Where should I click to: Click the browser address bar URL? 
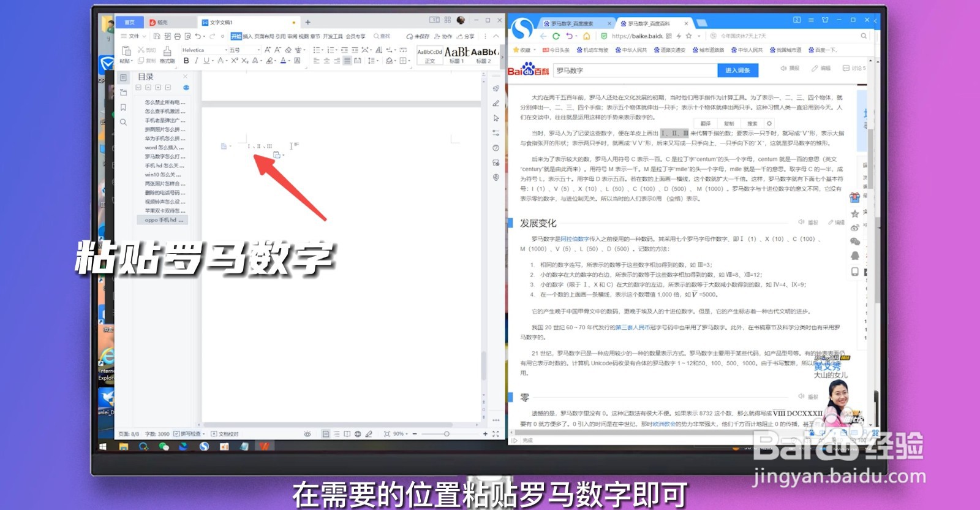tap(637, 36)
